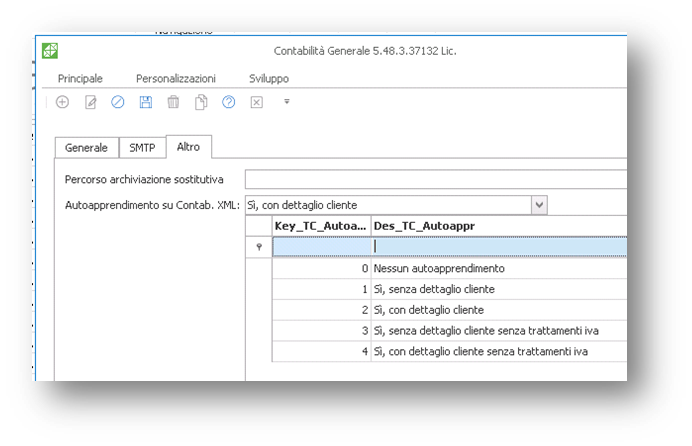Click the Copy documents icon
The image size is (692, 446).
pyautogui.click(x=201, y=102)
